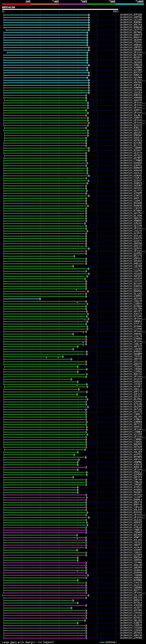The image size is (146, 644).
Task: Select the UniRef100_Q7MH54 label
Action: tap(131, 339)
